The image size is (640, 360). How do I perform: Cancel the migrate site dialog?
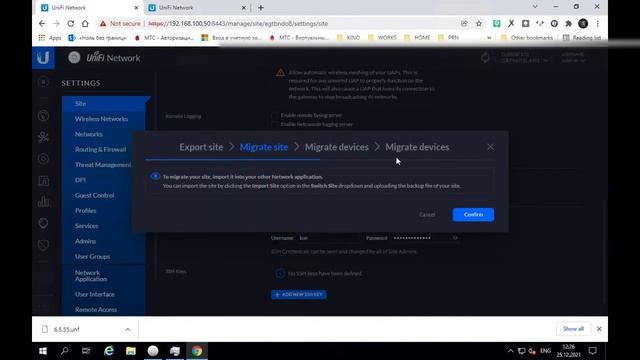click(427, 215)
